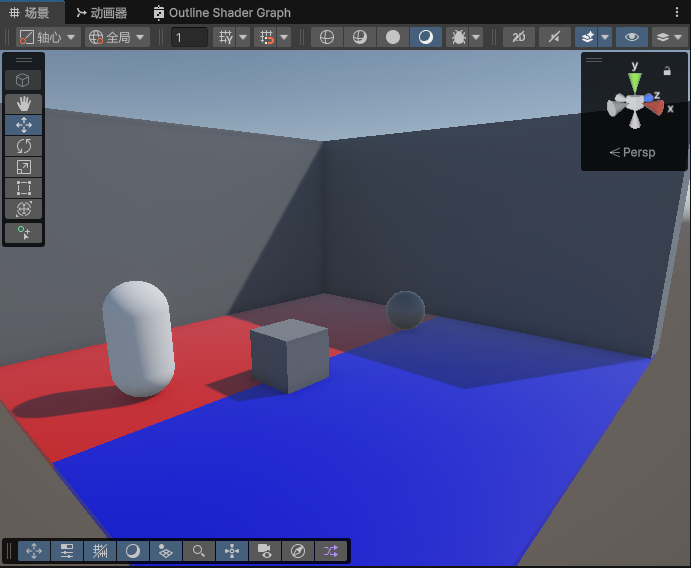The width and height of the screenshot is (691, 568).
Task: Toggle the sparkle layers effects button
Action: click(587, 37)
